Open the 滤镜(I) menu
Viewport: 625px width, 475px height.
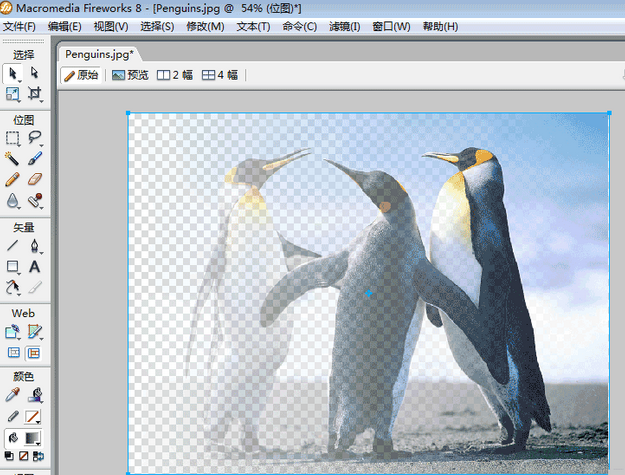click(x=344, y=26)
